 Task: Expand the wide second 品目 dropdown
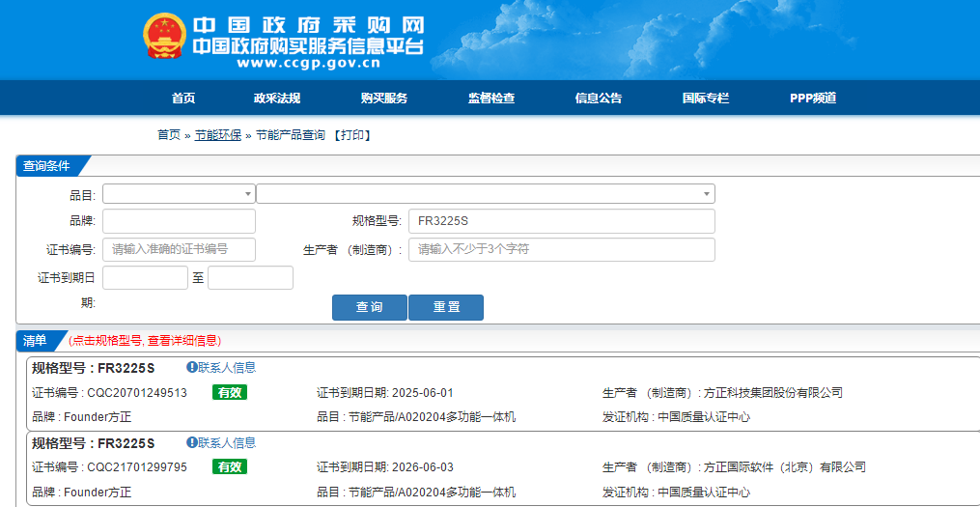(486, 194)
